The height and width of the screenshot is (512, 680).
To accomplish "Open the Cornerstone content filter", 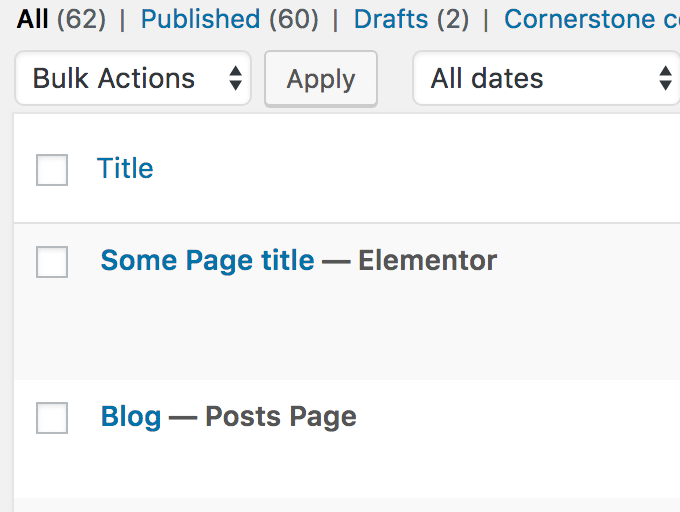I will pyautogui.click(x=592, y=19).
